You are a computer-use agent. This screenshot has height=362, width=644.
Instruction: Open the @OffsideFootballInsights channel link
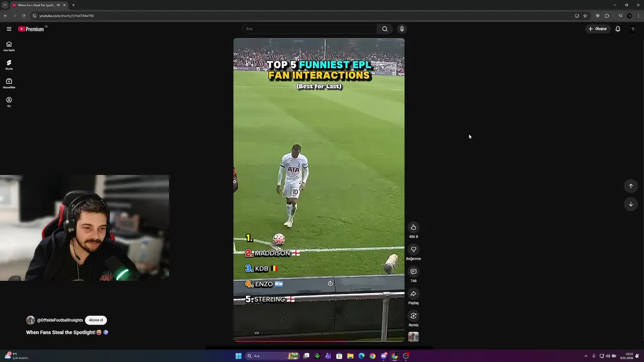pyautogui.click(x=60, y=320)
